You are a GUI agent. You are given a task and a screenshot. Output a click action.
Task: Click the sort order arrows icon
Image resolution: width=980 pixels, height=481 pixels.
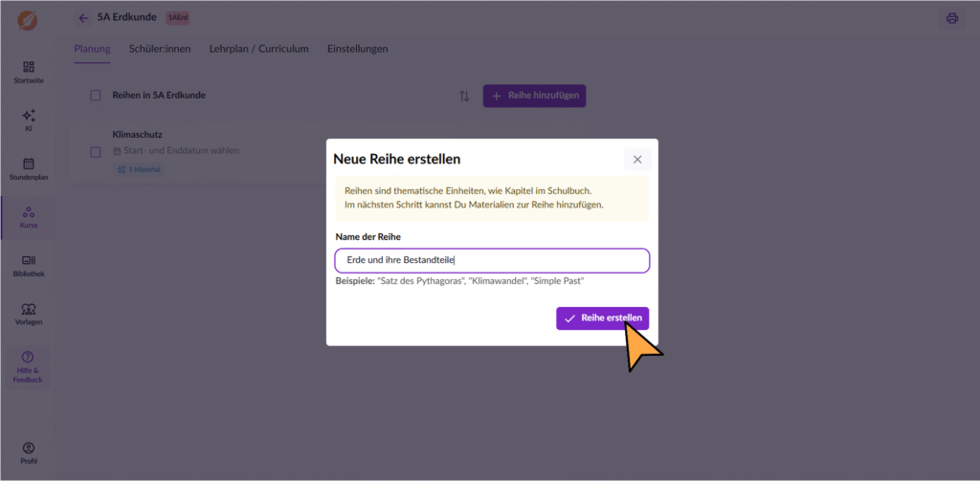464,96
